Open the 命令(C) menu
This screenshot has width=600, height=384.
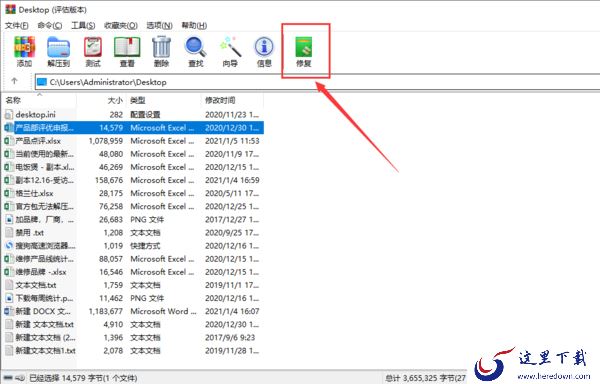coord(50,26)
